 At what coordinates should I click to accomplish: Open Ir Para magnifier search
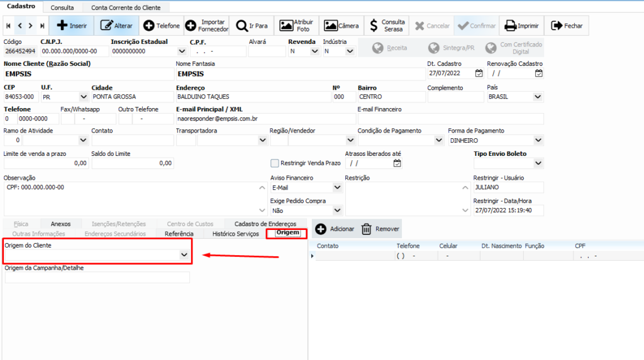pos(241,26)
